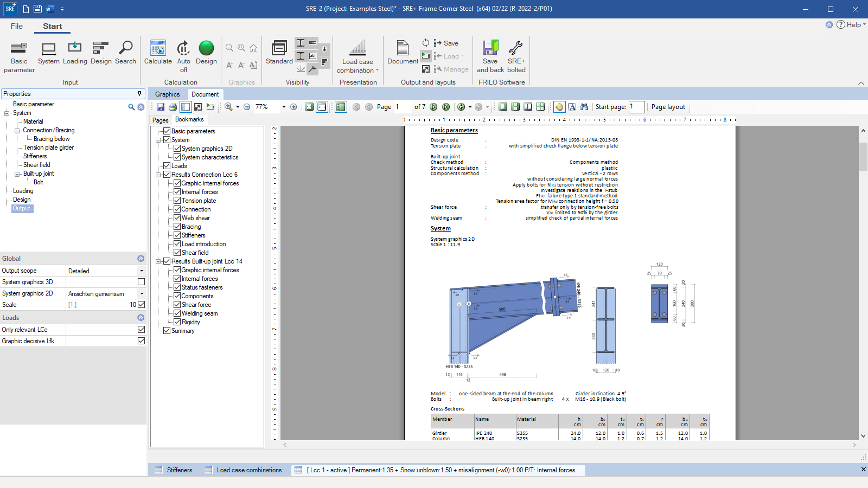Screen dimensions: 868x488
Task: Toggle the dimension lines visibility icon
Action: click(313, 42)
